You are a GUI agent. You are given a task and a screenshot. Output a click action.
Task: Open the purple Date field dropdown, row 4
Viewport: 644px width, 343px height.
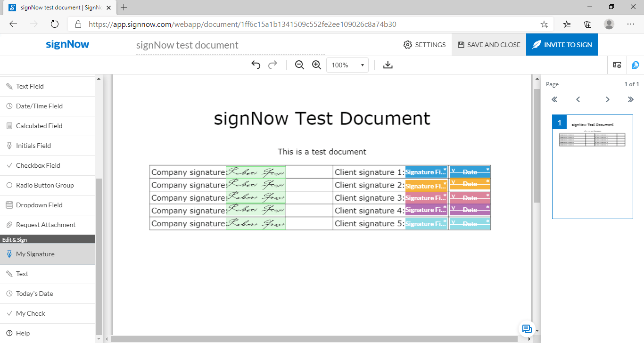point(470,210)
